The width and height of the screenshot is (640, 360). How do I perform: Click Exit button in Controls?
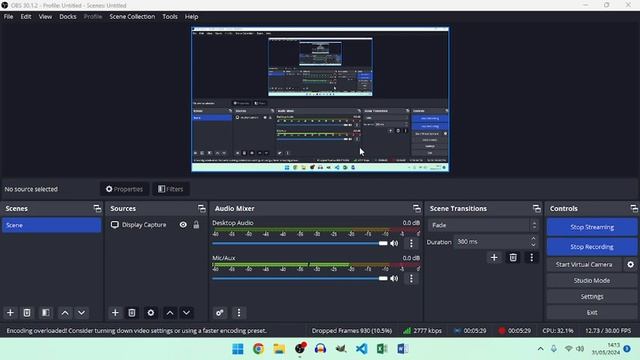592,312
